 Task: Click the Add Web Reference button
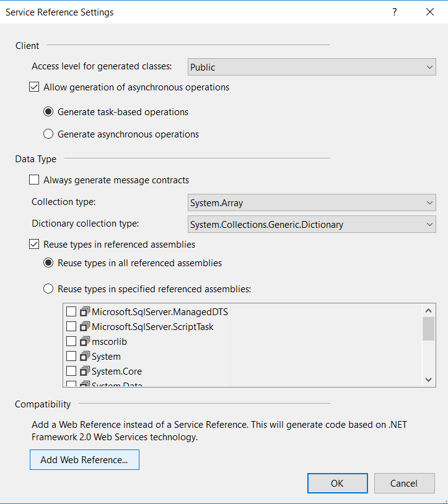point(84,459)
